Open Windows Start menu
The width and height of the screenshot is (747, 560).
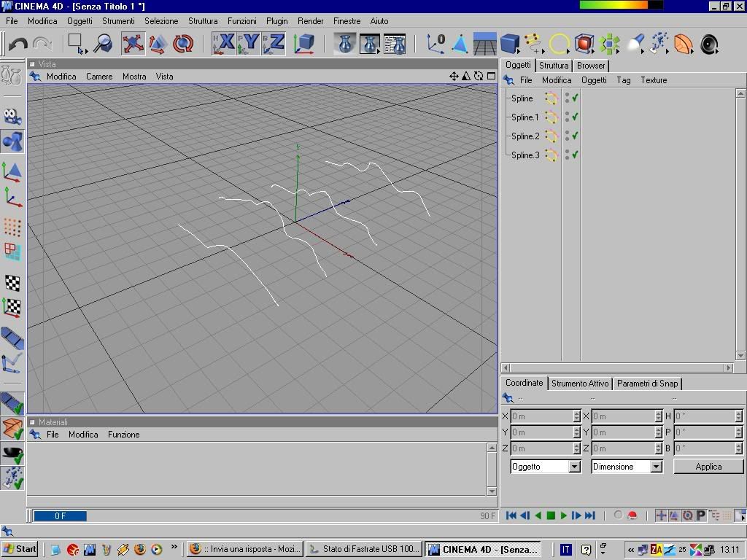coord(20,549)
